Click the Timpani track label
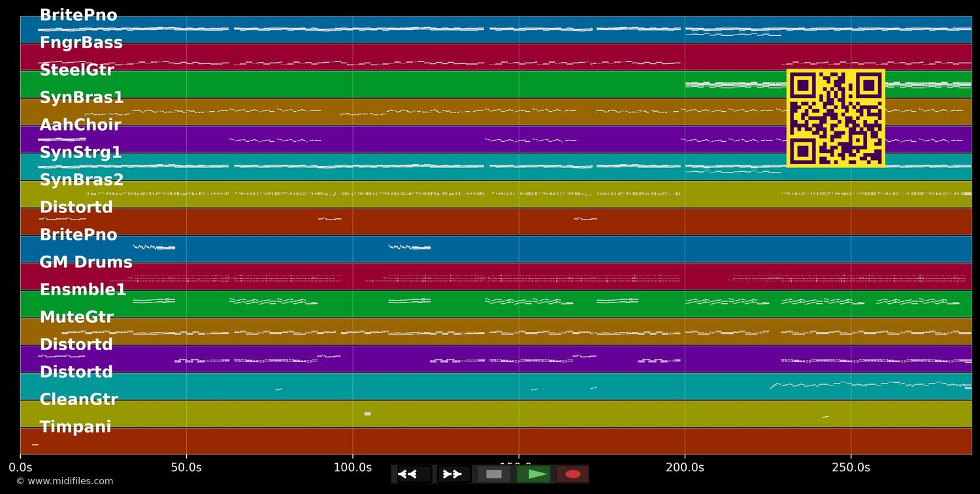 75,427
